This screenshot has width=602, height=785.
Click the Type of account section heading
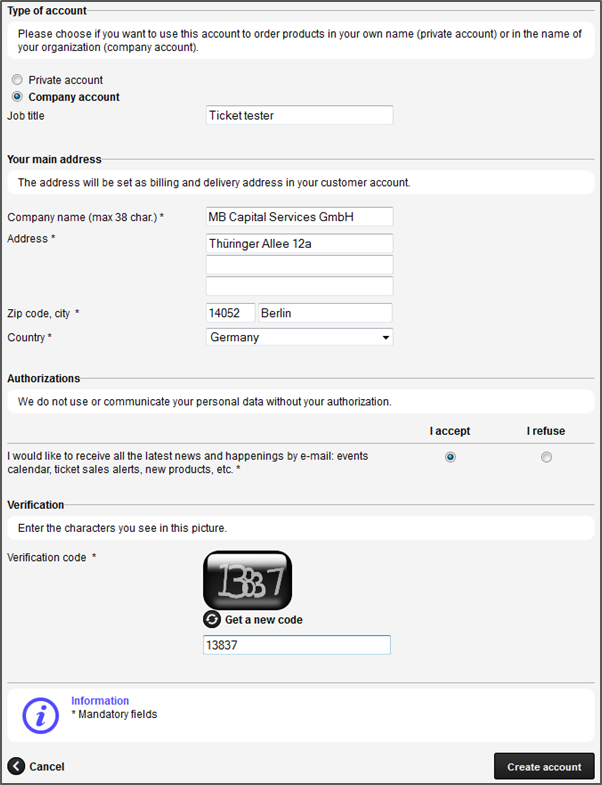(x=47, y=11)
